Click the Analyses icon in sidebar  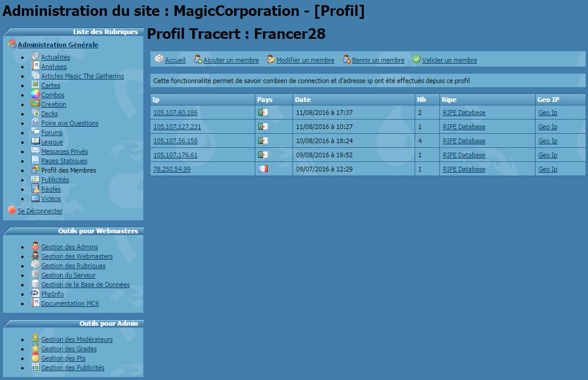click(35, 65)
